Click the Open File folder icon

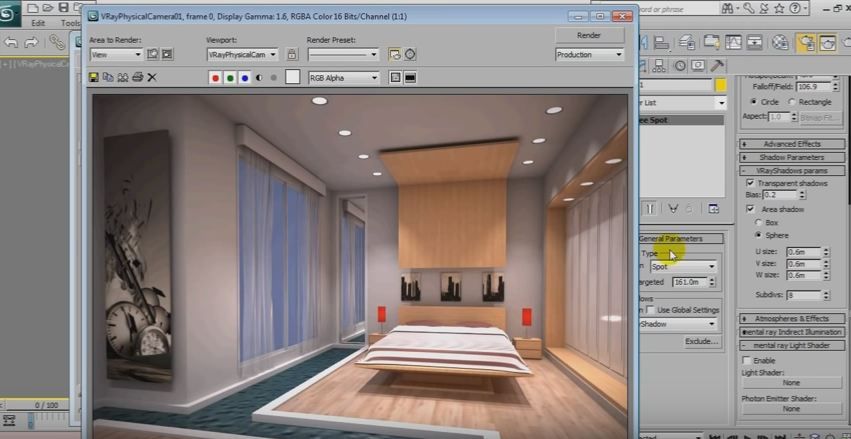[x=48, y=8]
